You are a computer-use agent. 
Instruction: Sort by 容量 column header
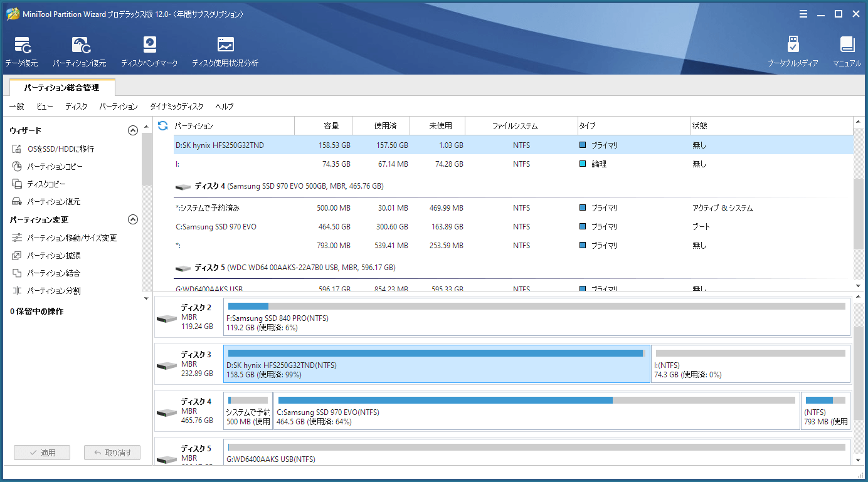tap(323, 126)
